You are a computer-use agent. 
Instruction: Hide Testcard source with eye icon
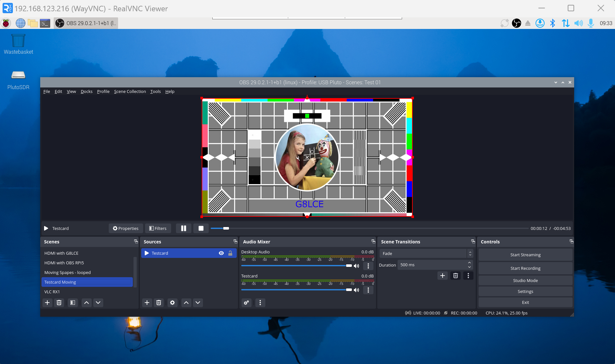click(221, 253)
